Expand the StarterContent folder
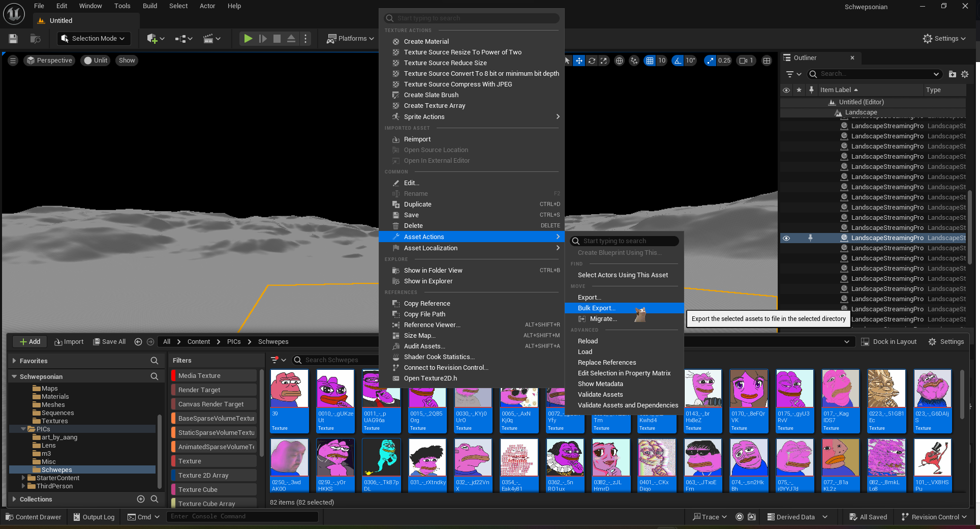 pos(23,478)
